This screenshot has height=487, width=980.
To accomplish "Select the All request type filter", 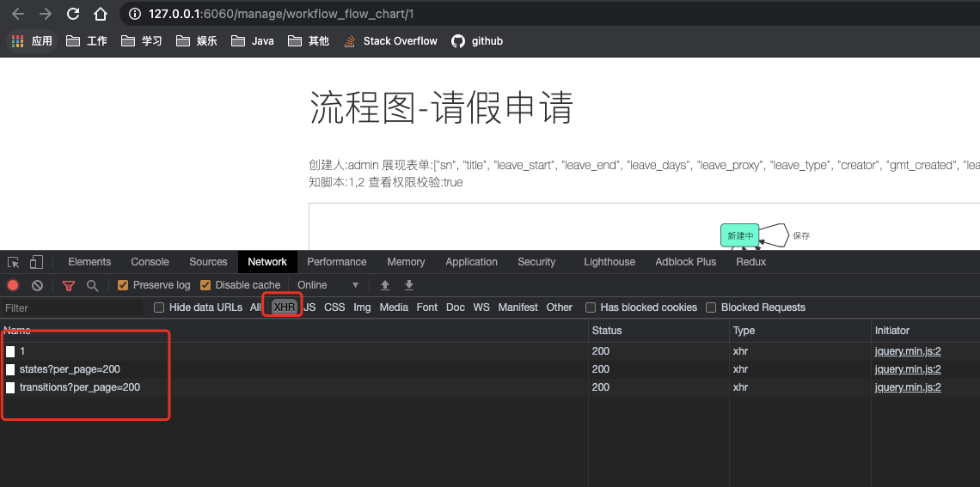I will coord(255,307).
